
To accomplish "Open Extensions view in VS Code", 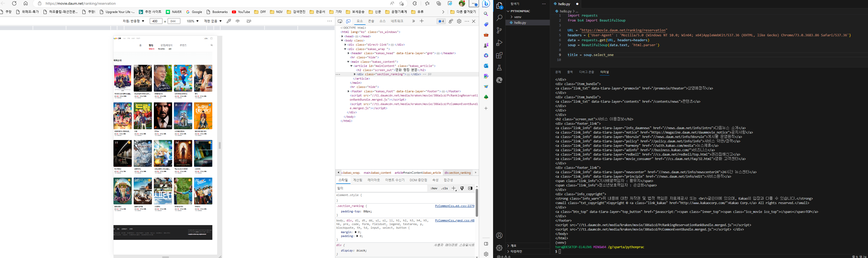I will click(x=499, y=55).
